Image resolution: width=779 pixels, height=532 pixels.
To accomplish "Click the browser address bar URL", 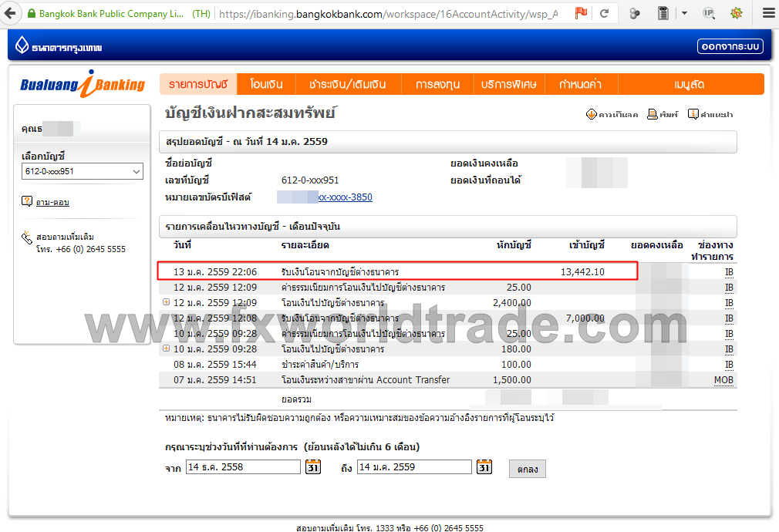I will click(x=388, y=14).
